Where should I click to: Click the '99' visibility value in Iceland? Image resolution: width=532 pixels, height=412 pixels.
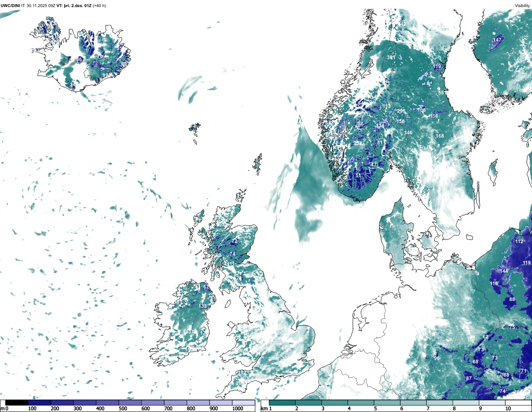[105, 75]
